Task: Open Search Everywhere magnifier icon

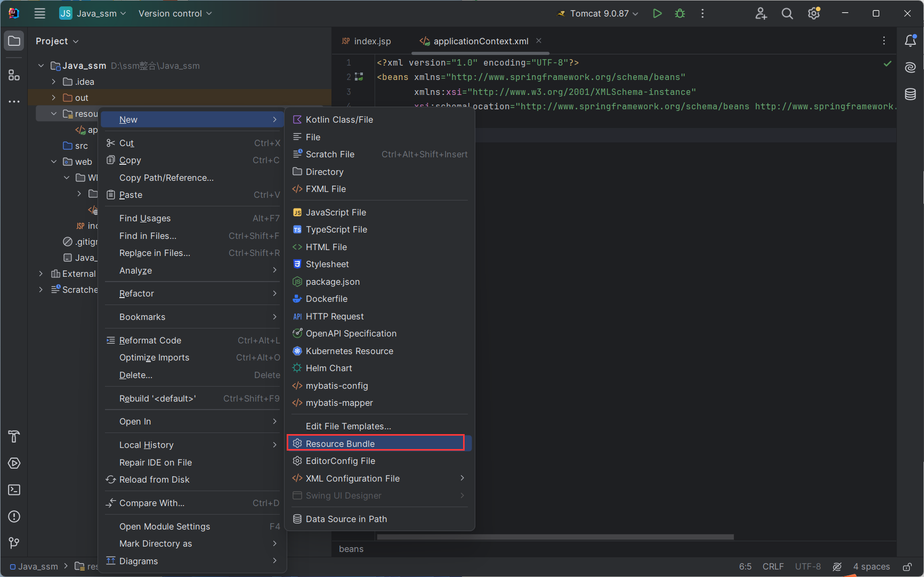Action: 787,14
